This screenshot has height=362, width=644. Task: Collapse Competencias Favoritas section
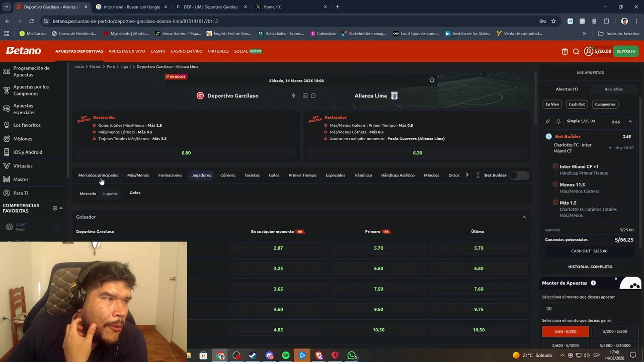point(61,208)
